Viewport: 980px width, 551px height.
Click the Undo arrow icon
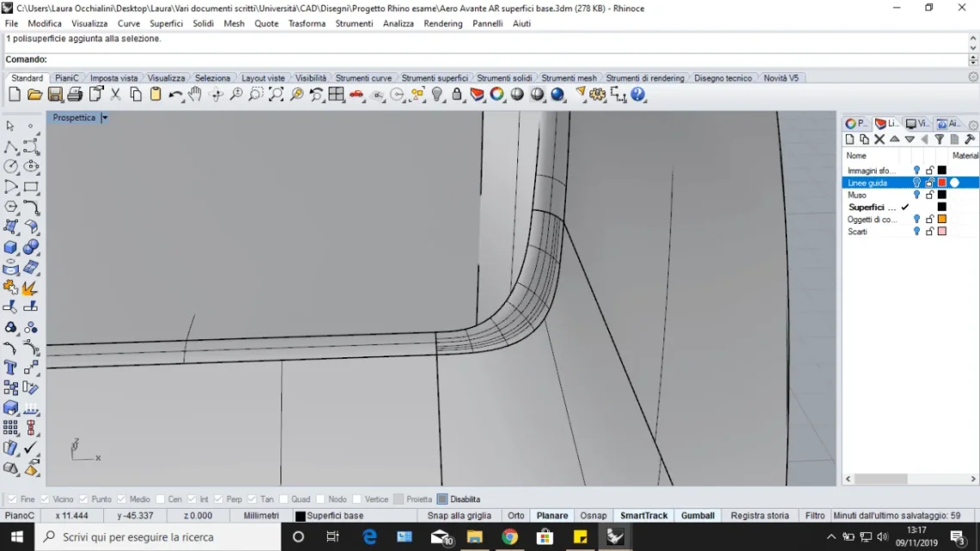(x=176, y=95)
